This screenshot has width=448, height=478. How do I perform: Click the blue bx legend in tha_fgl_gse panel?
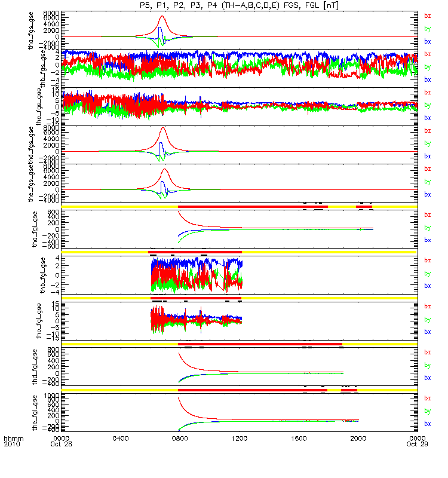tap(428, 240)
